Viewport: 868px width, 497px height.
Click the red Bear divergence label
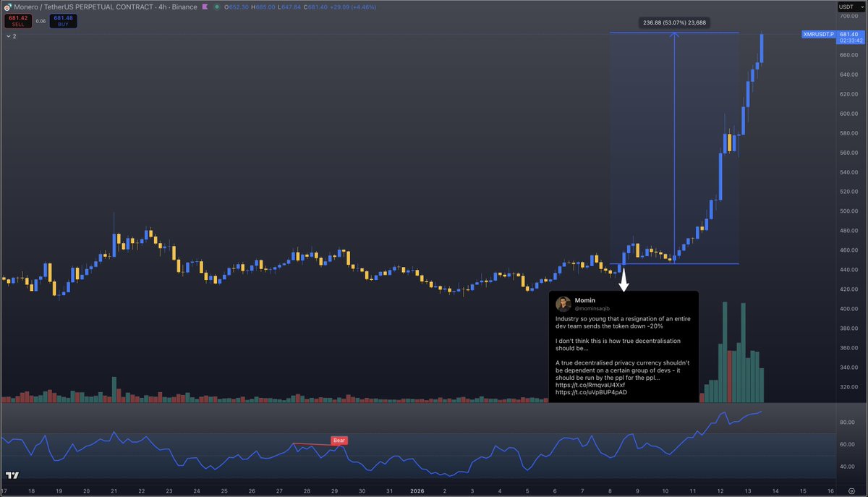tap(338, 440)
